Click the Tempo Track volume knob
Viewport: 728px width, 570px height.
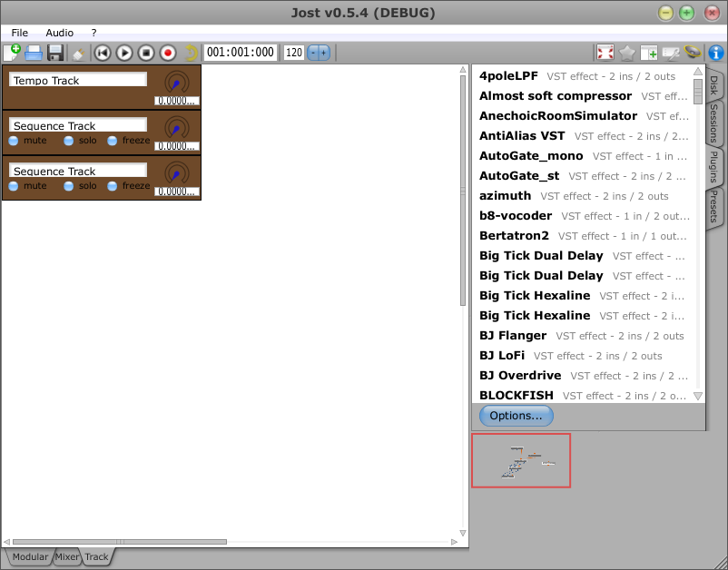[176, 84]
